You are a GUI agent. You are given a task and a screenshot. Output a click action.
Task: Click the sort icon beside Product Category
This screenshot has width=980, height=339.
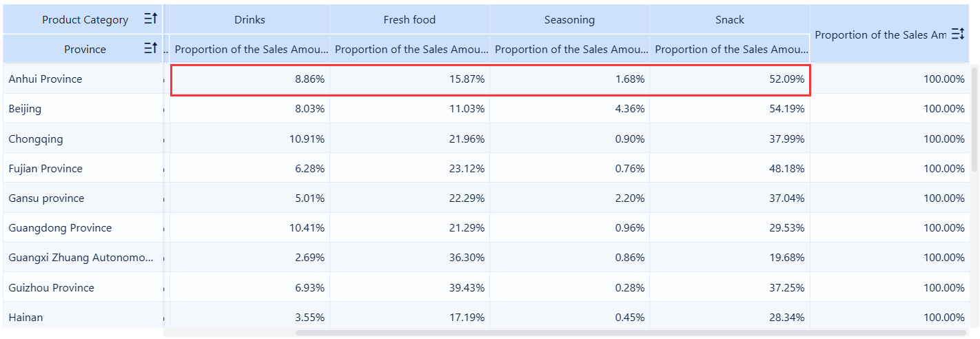pos(150,19)
